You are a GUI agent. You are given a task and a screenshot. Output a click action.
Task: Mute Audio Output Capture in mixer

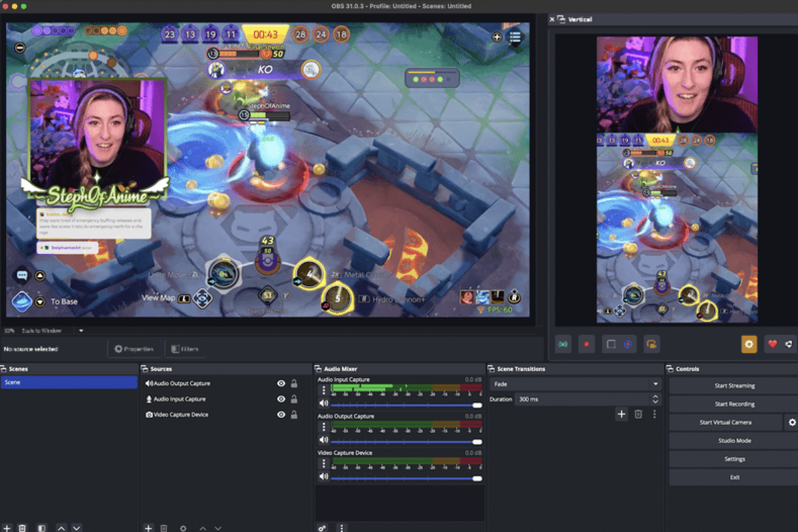tap(324, 440)
